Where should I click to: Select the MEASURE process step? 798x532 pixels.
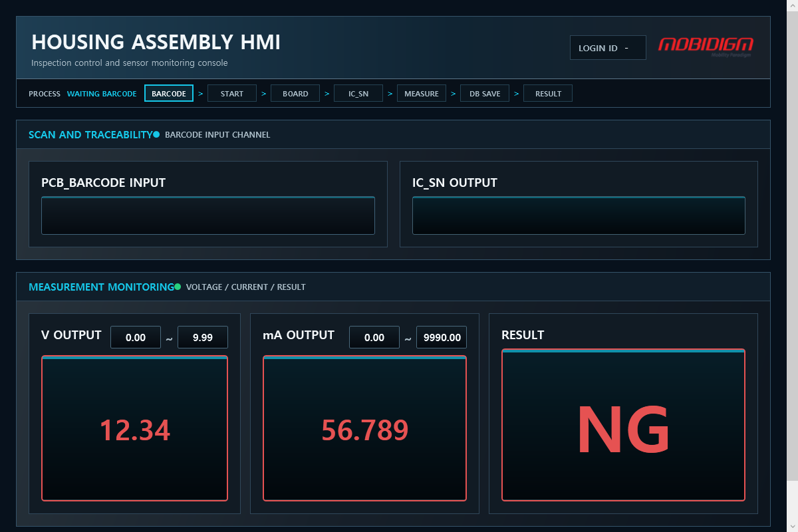click(x=422, y=94)
